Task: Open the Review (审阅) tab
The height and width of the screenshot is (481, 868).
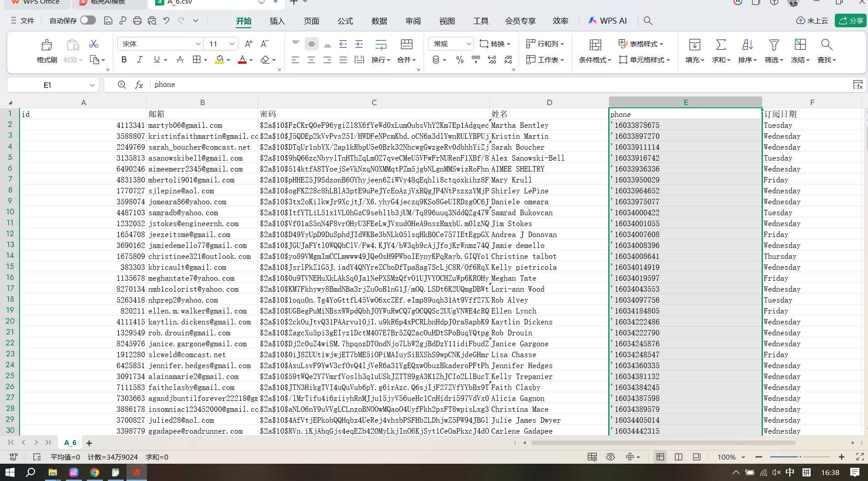Action: [x=413, y=21]
